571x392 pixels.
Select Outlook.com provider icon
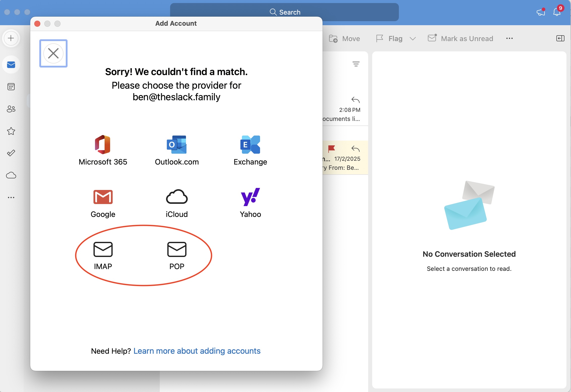(x=177, y=145)
